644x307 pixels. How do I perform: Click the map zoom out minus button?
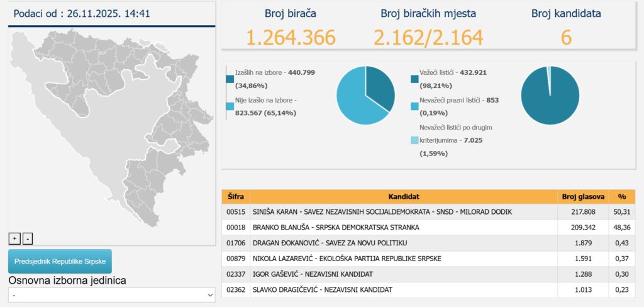tap(27, 238)
